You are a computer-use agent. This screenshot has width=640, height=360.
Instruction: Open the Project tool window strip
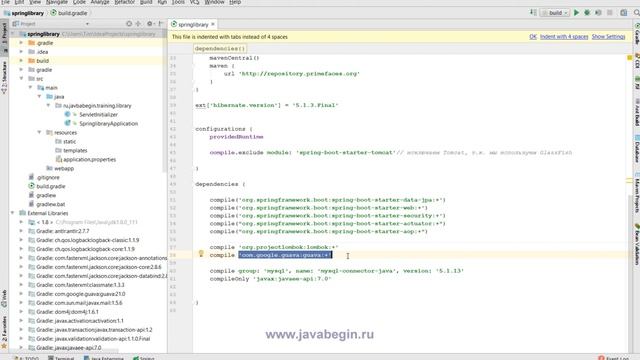(4, 38)
